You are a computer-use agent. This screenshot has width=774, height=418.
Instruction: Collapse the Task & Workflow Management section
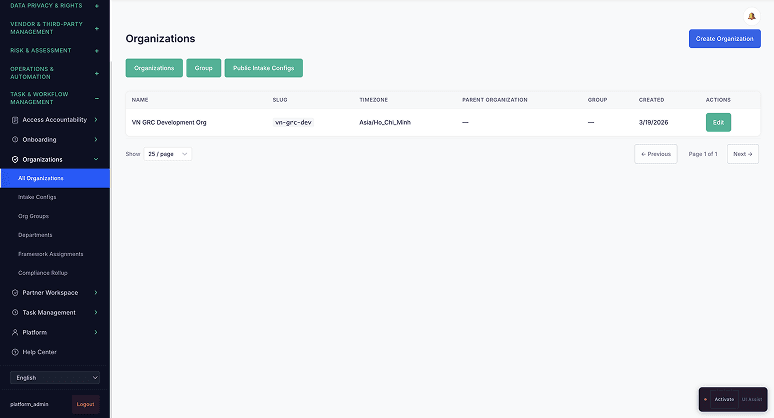96,98
